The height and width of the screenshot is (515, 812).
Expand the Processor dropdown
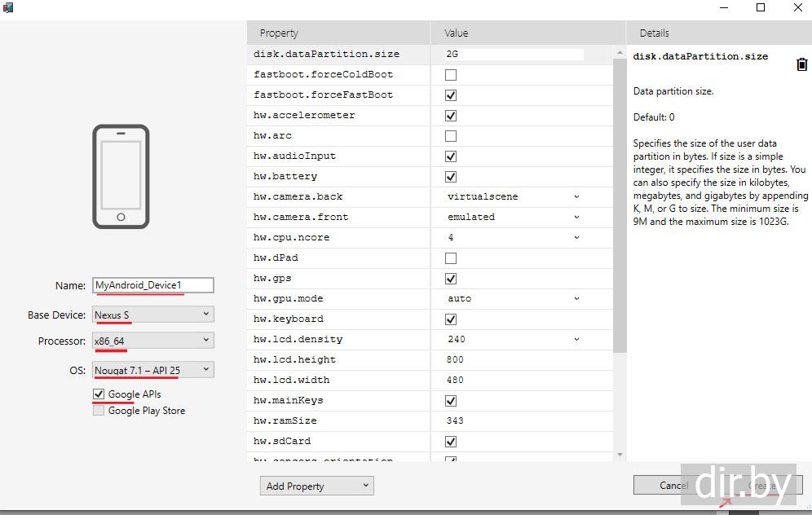pos(153,341)
